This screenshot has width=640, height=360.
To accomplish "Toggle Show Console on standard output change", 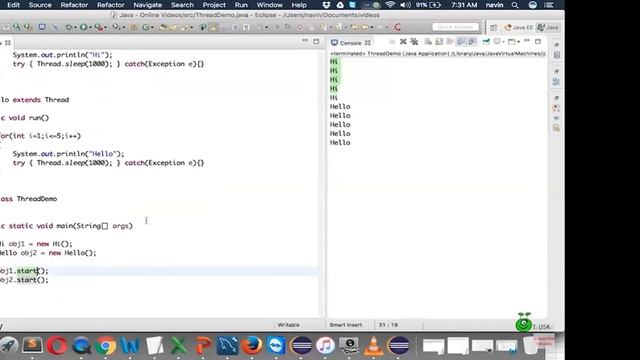I will [x=461, y=42].
